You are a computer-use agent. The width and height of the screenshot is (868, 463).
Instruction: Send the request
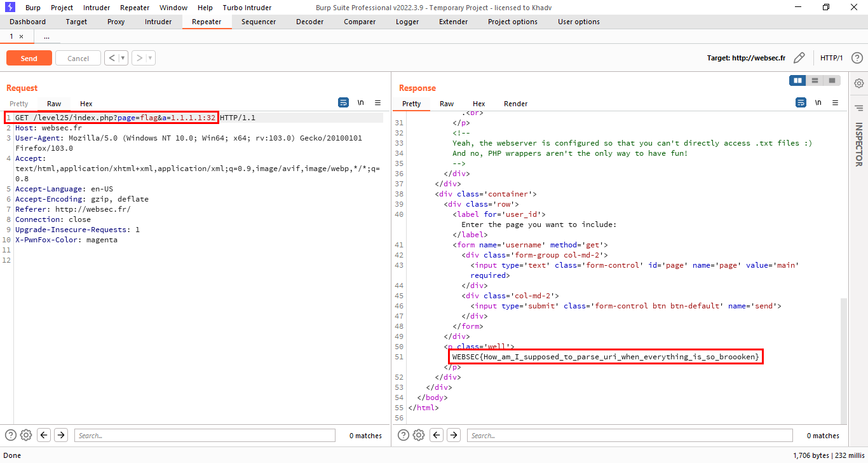tap(29, 58)
